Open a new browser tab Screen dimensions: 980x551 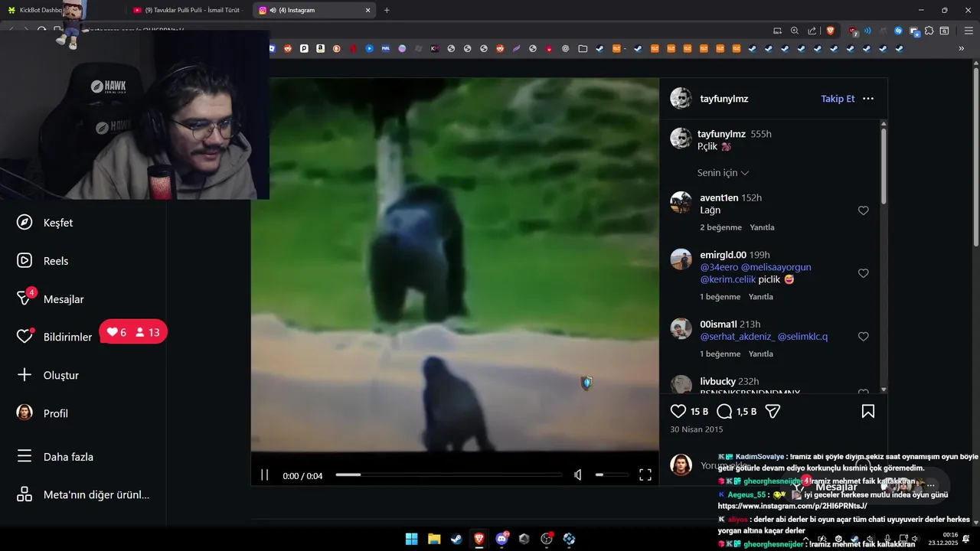coord(387,10)
